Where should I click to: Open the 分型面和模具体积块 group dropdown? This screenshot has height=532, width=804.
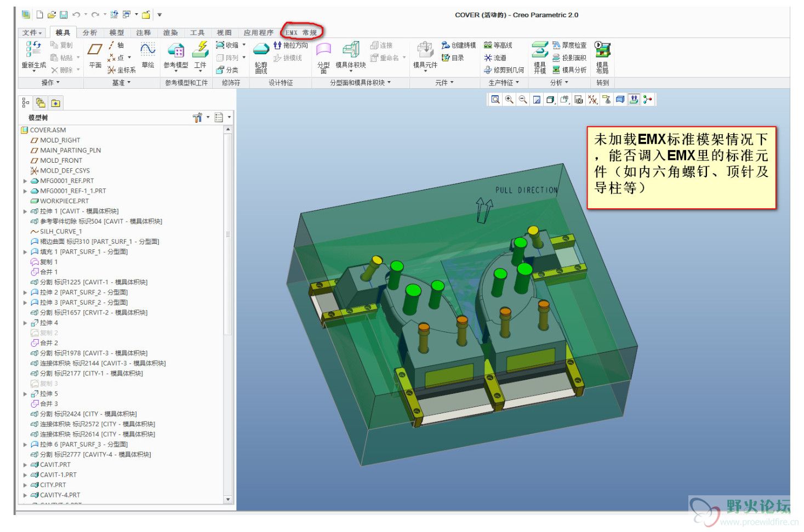pos(360,83)
